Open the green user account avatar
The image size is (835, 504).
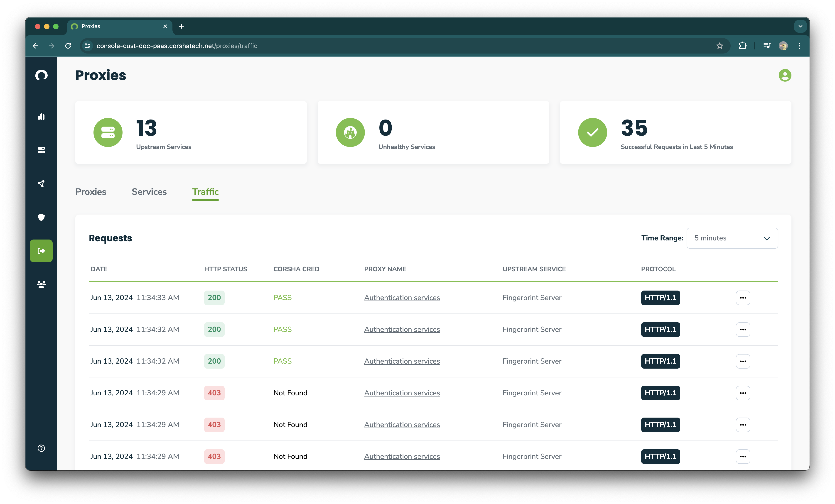coord(784,75)
